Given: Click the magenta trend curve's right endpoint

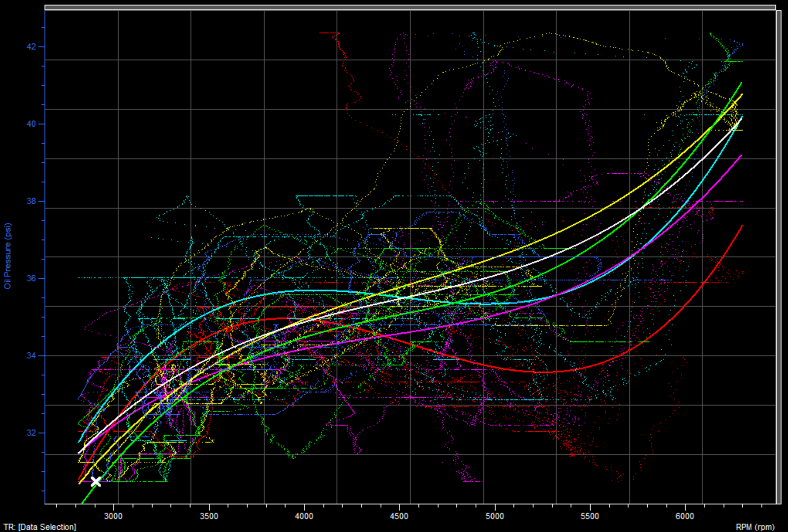Looking at the screenshot, I should (x=742, y=156).
